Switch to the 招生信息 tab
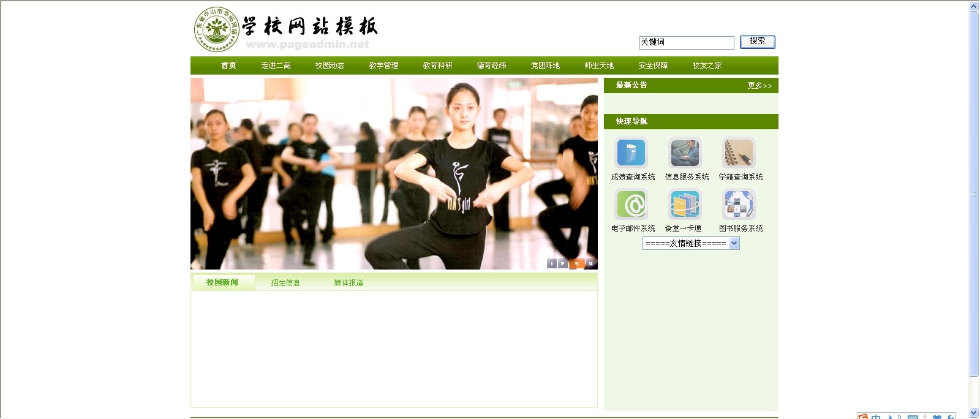The height and width of the screenshot is (419, 980). [285, 283]
